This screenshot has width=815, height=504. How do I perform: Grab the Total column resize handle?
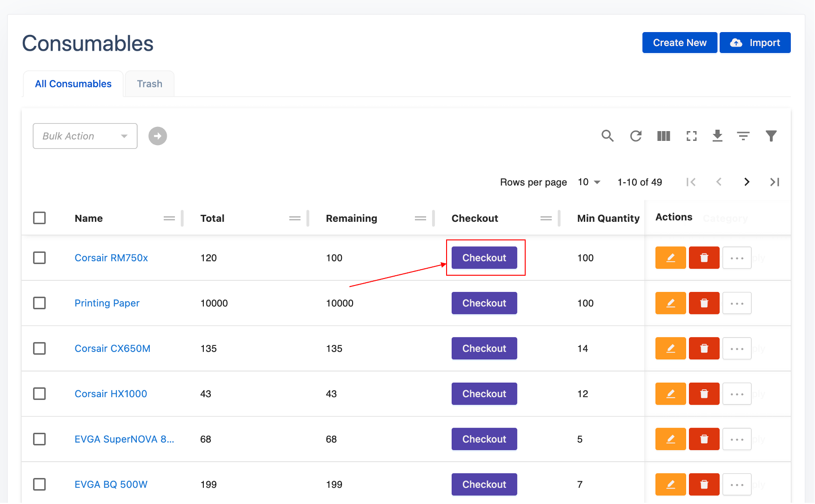coord(308,218)
